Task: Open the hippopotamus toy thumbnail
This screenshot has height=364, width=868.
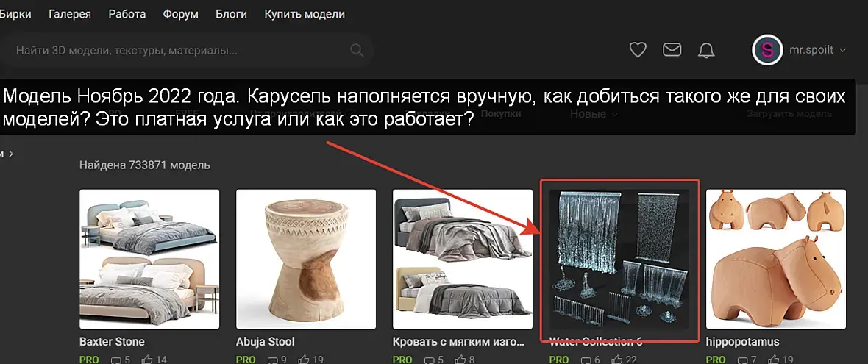Action: [776, 260]
